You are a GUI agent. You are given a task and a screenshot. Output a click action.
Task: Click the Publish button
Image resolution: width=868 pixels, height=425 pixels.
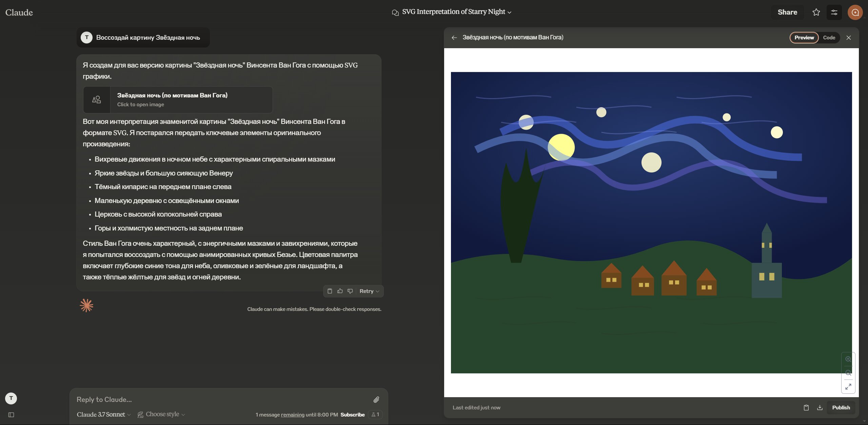(x=841, y=407)
